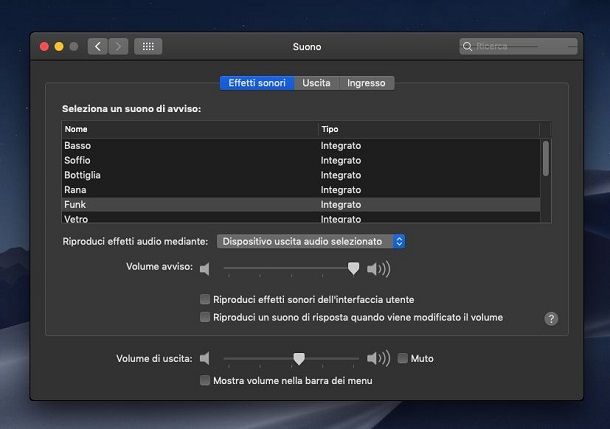
Task: Select the Funk alert sound
Action: pyautogui.click(x=301, y=205)
